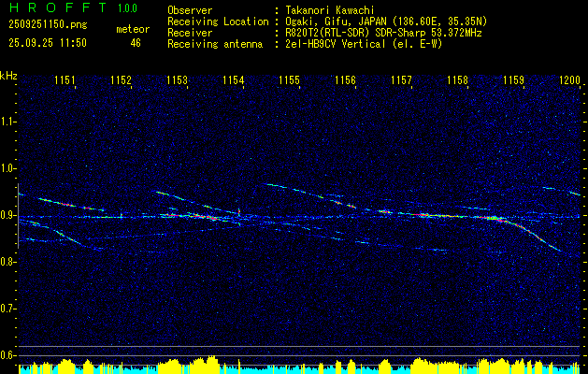Click the 1154 time marker
The image size is (588, 374).
pyautogui.click(x=234, y=79)
